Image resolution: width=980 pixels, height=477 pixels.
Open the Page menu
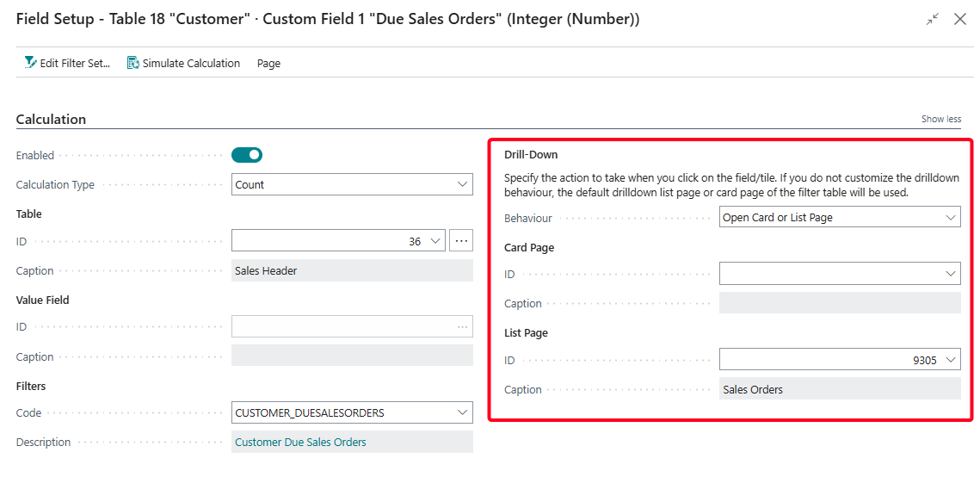pos(268,63)
